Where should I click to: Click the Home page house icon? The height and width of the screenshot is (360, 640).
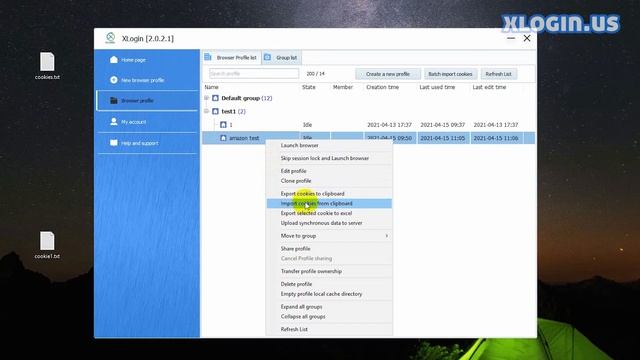(114, 60)
